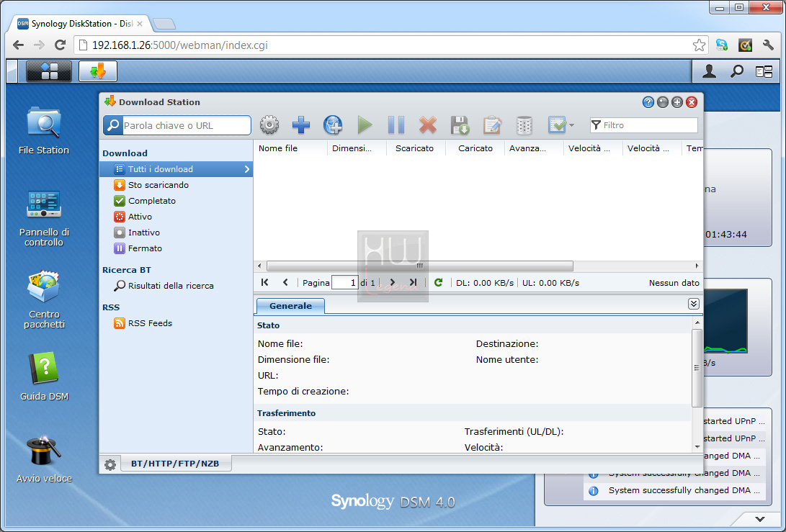Click Download Station taskbar icon
786x532 pixels.
pyautogui.click(x=98, y=71)
